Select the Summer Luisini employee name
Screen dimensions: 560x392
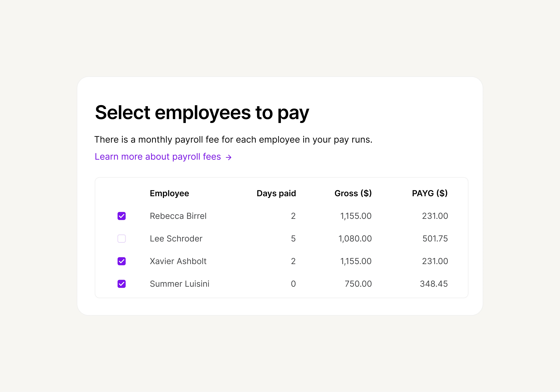179,284
